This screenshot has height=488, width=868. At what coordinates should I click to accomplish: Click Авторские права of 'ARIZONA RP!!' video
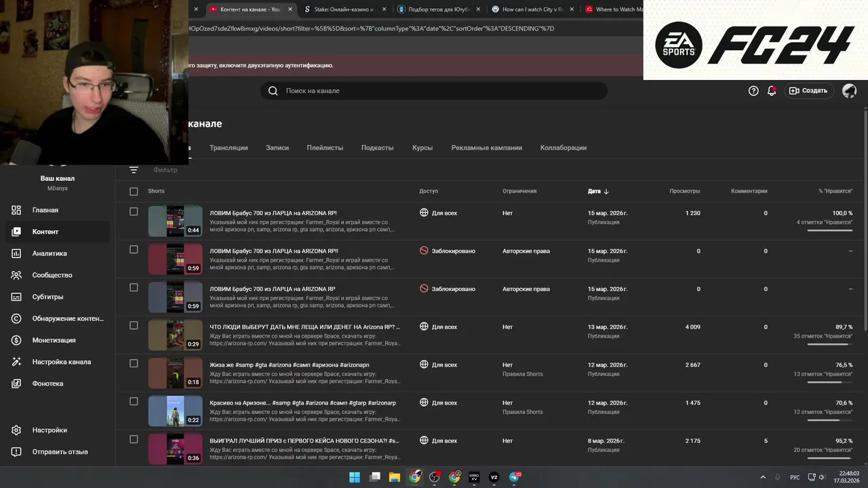pyautogui.click(x=526, y=251)
